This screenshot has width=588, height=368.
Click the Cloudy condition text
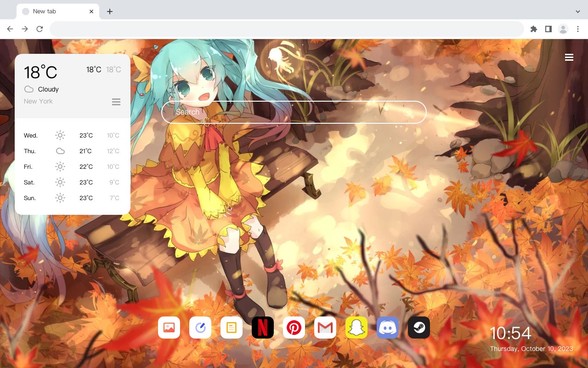click(48, 89)
